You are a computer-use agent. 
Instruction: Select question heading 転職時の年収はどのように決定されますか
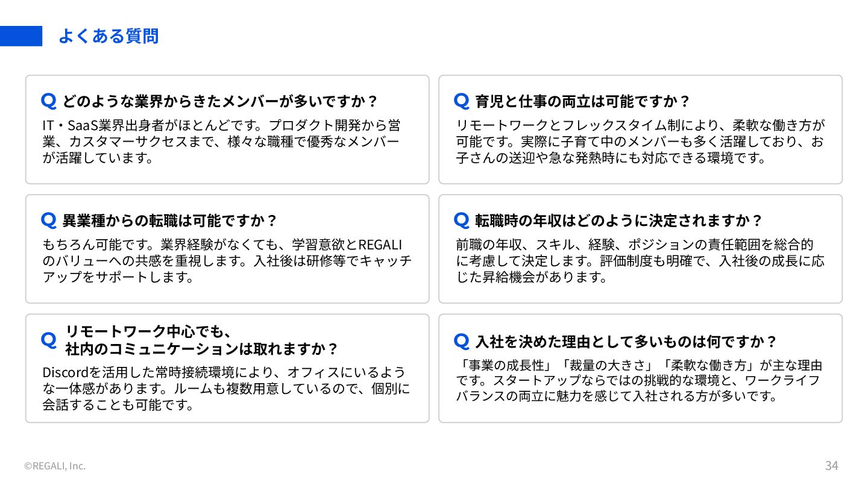[619, 220]
